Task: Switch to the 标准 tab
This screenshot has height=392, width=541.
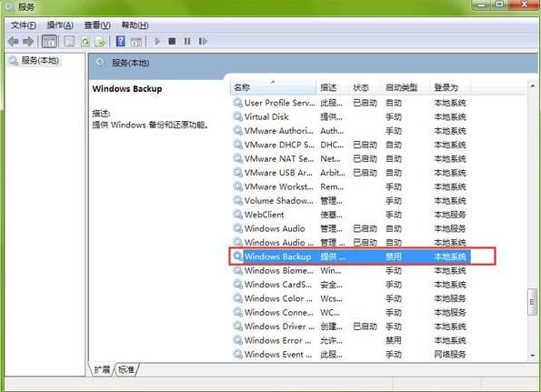Action: pos(126,370)
